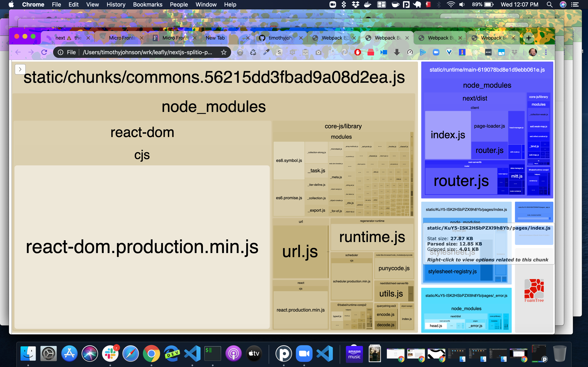This screenshot has width=588, height=367.
Task: Open the Terminal app in Dock
Action: click(x=213, y=353)
